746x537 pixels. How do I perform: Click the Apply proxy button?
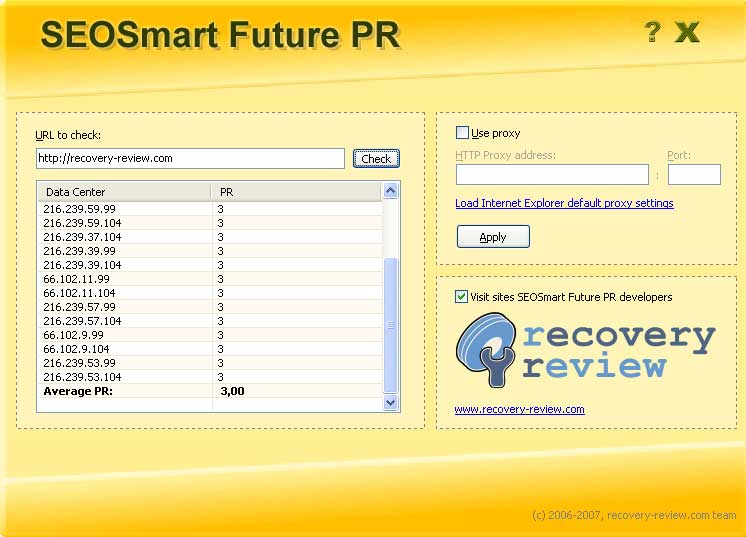point(493,236)
